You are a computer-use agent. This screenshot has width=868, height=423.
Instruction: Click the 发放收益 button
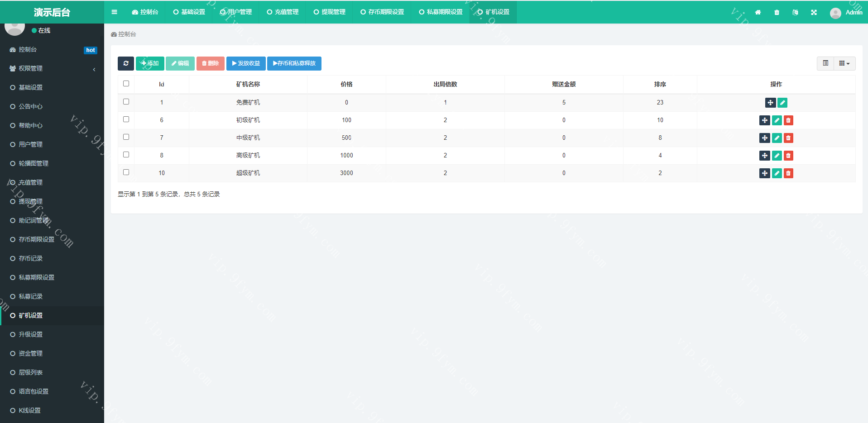tap(246, 63)
